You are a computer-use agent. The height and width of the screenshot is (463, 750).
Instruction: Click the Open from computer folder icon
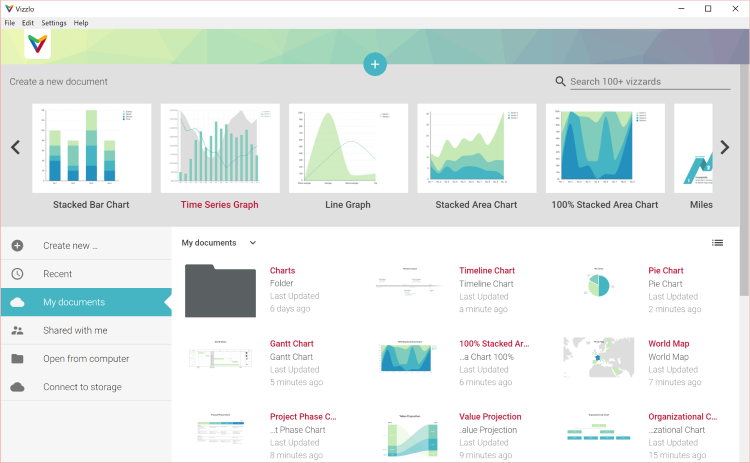point(17,358)
